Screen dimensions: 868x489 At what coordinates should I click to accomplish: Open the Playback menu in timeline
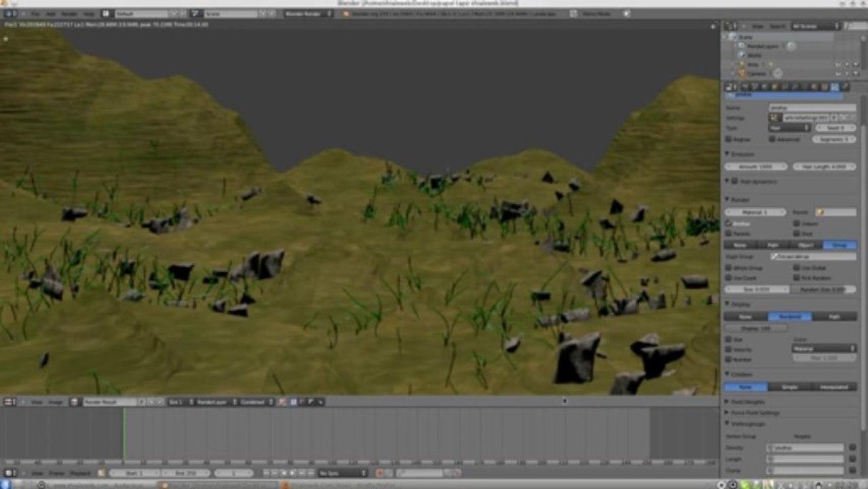pyautogui.click(x=80, y=473)
